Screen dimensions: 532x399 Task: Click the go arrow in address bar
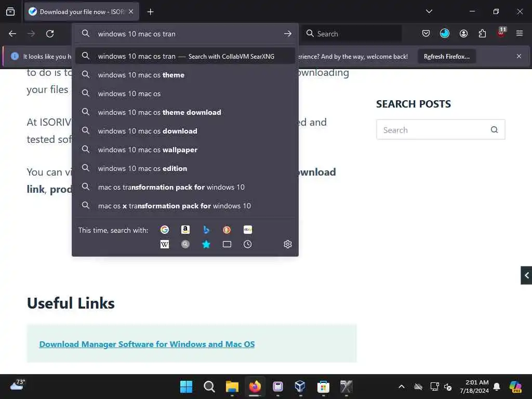point(288,34)
